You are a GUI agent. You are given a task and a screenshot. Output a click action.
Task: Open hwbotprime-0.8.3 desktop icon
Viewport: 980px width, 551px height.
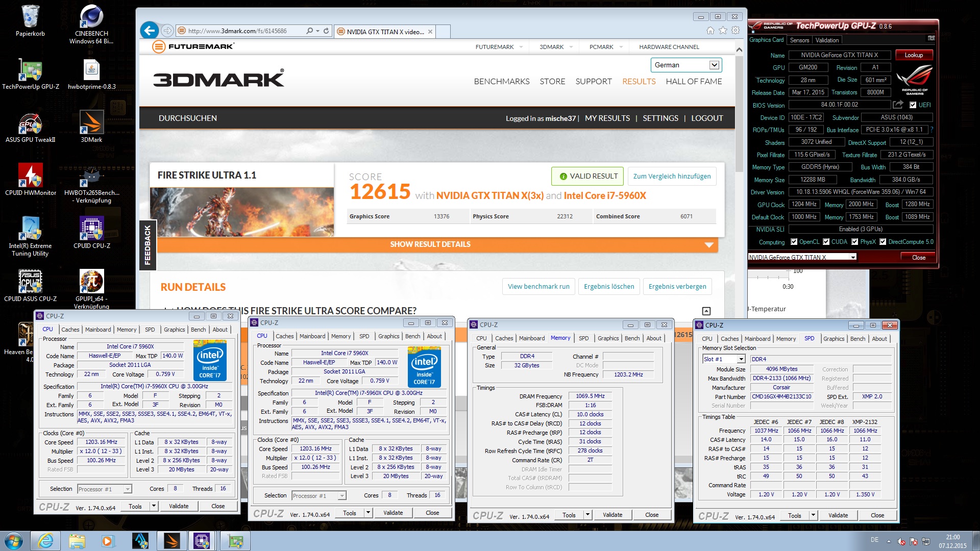(91, 74)
